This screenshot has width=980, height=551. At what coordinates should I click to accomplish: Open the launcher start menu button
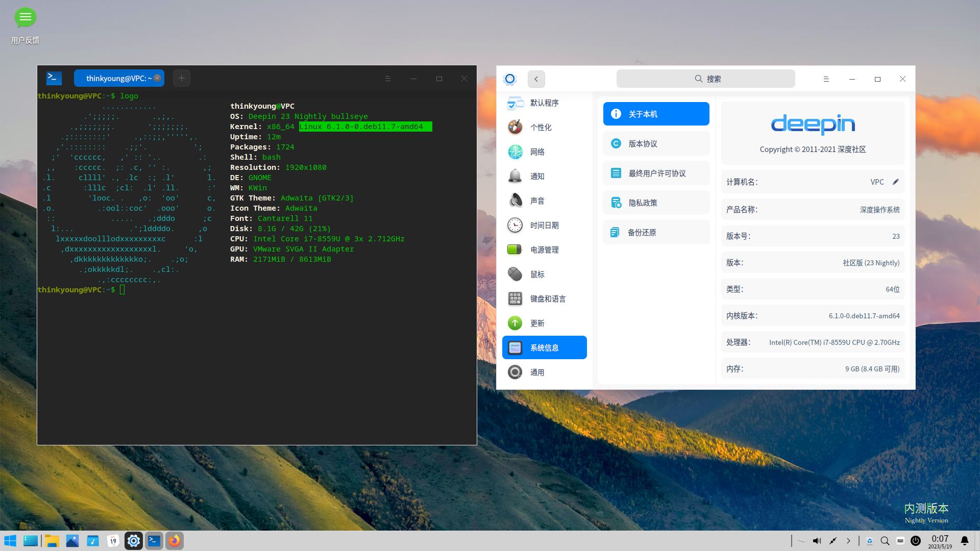10,541
